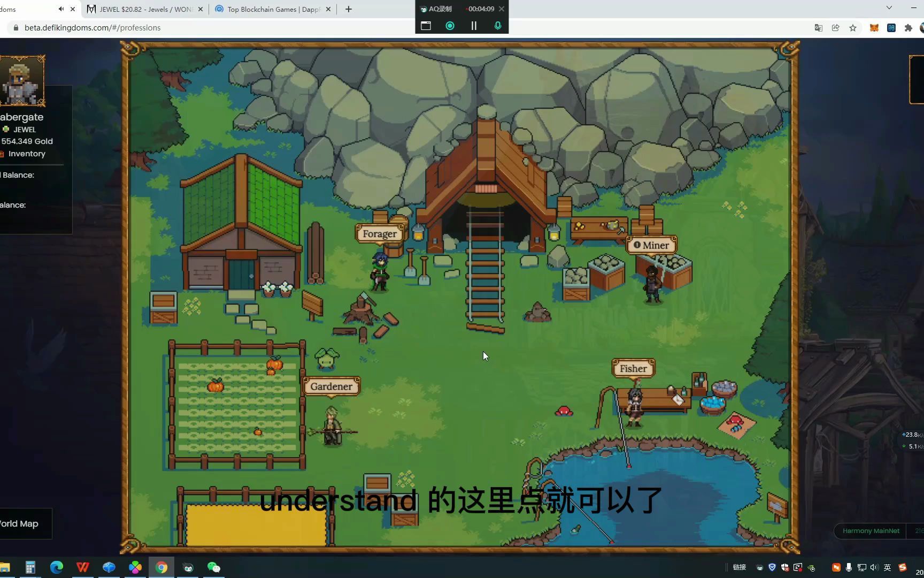Screen dimensions: 924x578
Task: Open Inventory from the profile panel
Action: (26, 154)
